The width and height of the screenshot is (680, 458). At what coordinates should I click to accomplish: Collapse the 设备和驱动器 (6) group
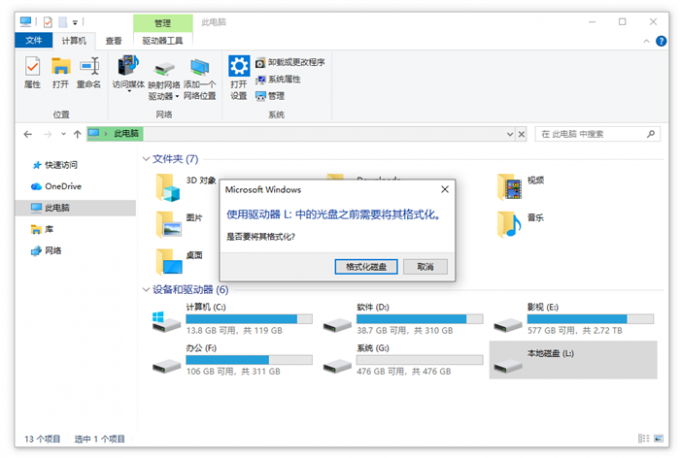pos(146,290)
